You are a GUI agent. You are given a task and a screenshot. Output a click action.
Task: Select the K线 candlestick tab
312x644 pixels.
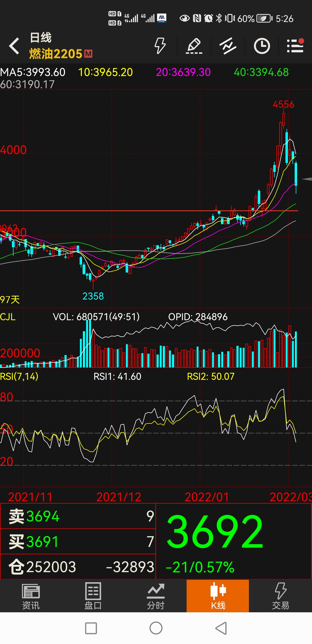[218, 596]
